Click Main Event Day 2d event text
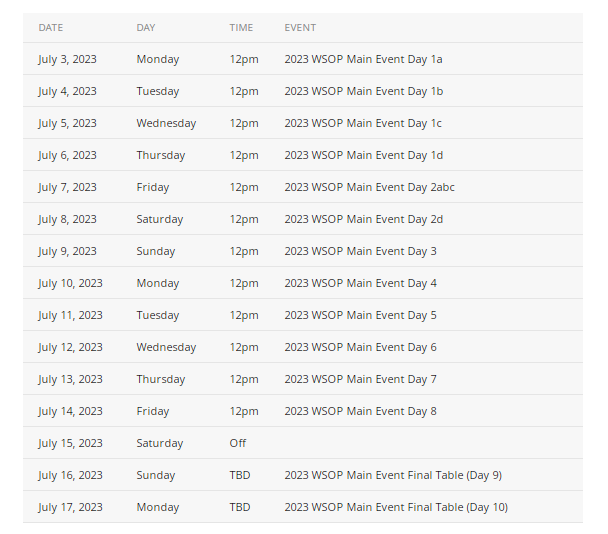This screenshot has width=608, height=534. click(364, 219)
